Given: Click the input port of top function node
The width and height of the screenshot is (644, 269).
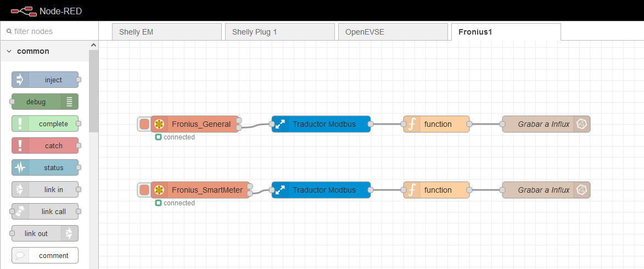Looking at the screenshot, I should tap(404, 124).
